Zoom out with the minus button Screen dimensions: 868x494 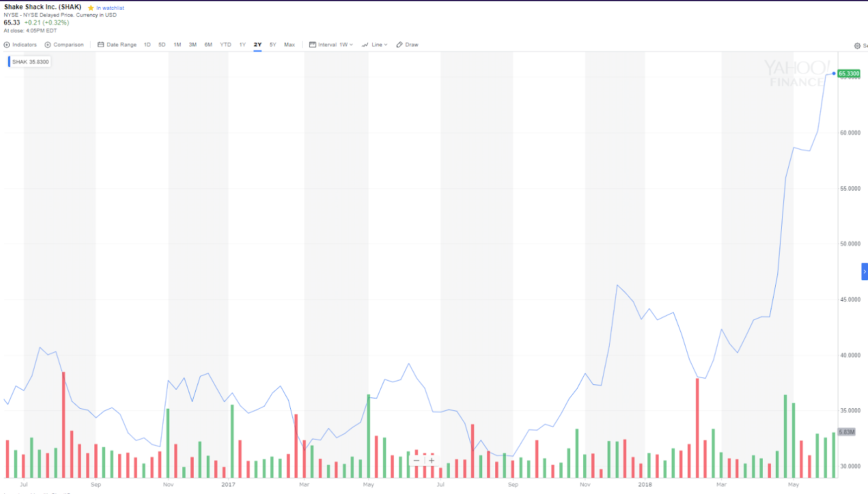click(417, 460)
